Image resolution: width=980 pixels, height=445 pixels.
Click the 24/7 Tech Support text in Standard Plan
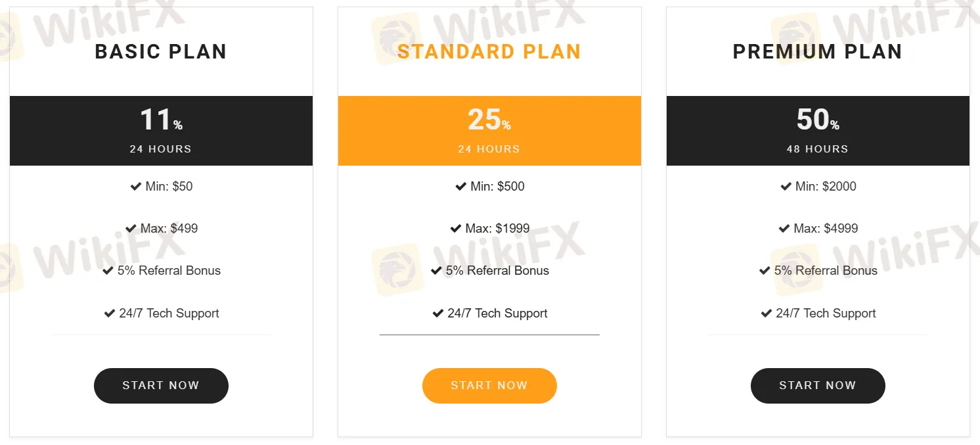[x=497, y=313]
